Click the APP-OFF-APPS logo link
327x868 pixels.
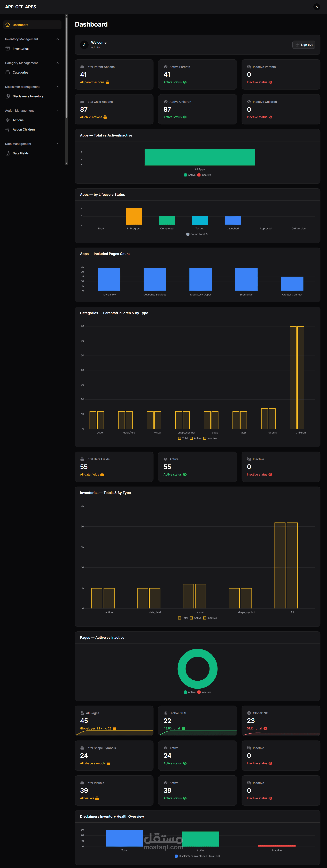[21, 7]
